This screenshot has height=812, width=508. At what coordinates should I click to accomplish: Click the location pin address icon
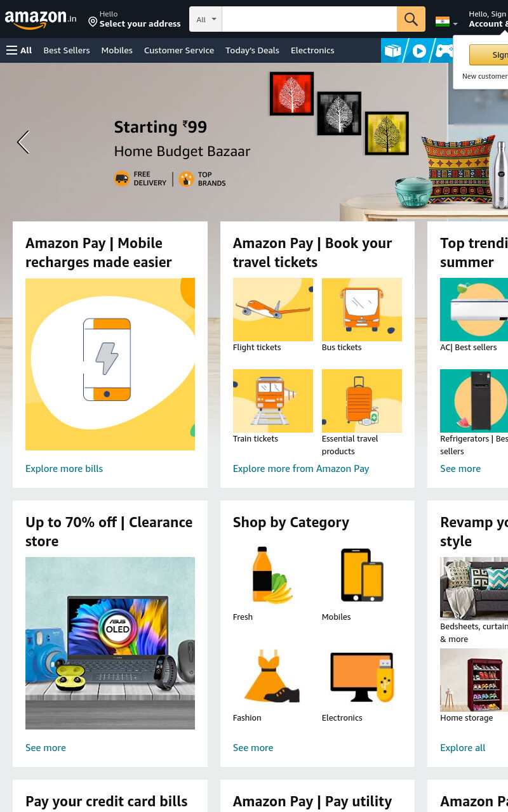tap(93, 22)
